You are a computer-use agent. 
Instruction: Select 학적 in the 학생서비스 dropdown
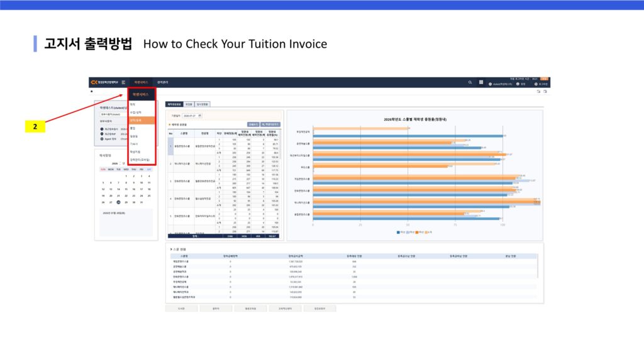pos(133,105)
